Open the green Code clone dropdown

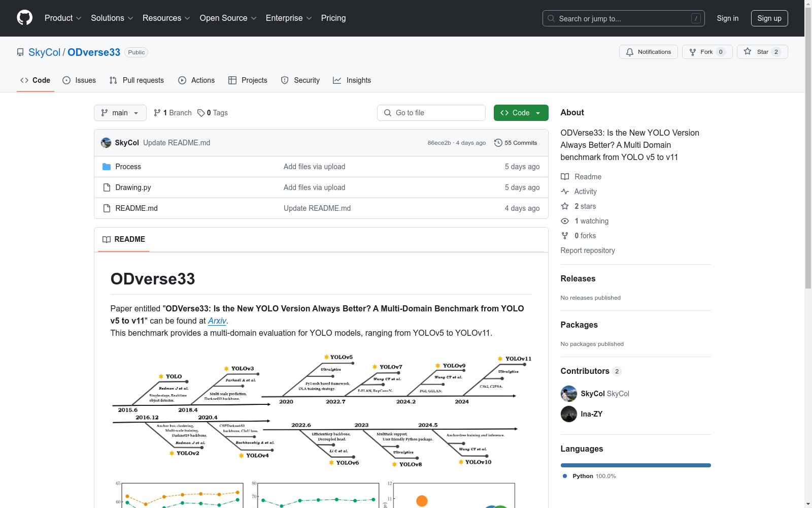(x=521, y=113)
